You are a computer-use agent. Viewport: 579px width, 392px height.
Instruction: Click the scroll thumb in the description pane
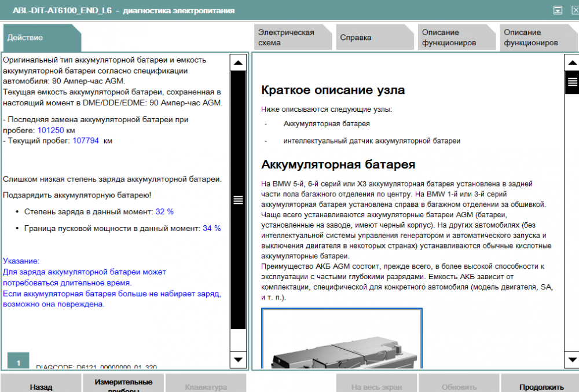point(572,82)
